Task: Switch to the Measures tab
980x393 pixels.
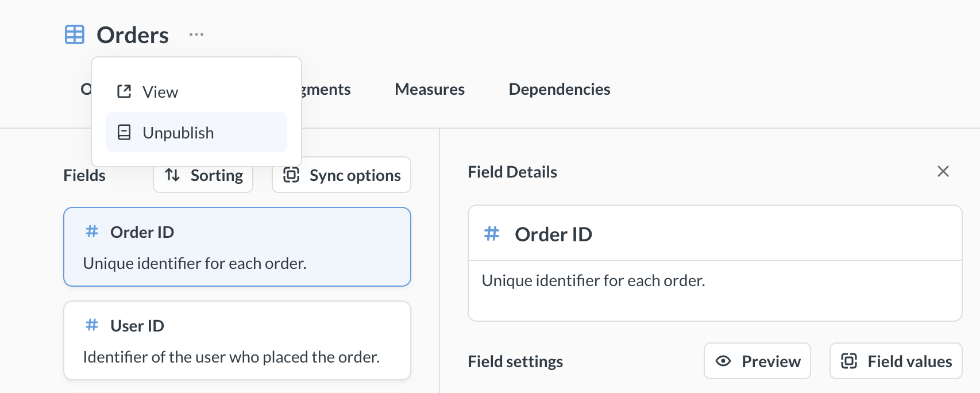Action: (429, 90)
